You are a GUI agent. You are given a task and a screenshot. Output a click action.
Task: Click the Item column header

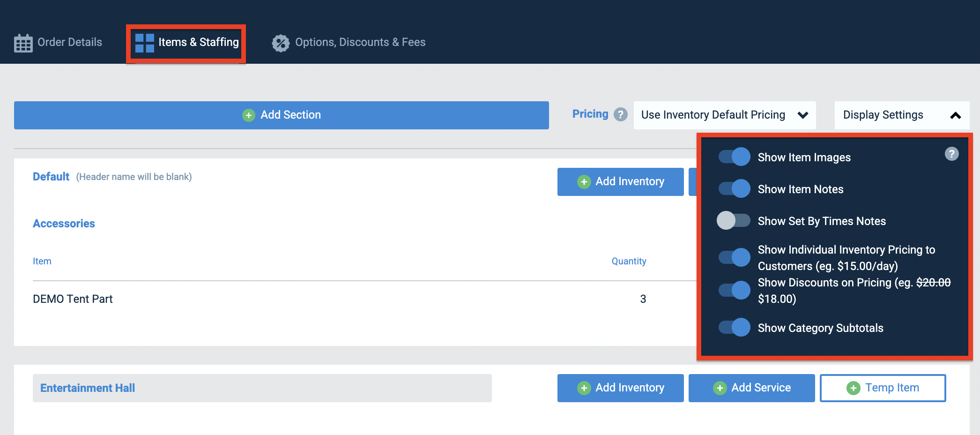42,261
